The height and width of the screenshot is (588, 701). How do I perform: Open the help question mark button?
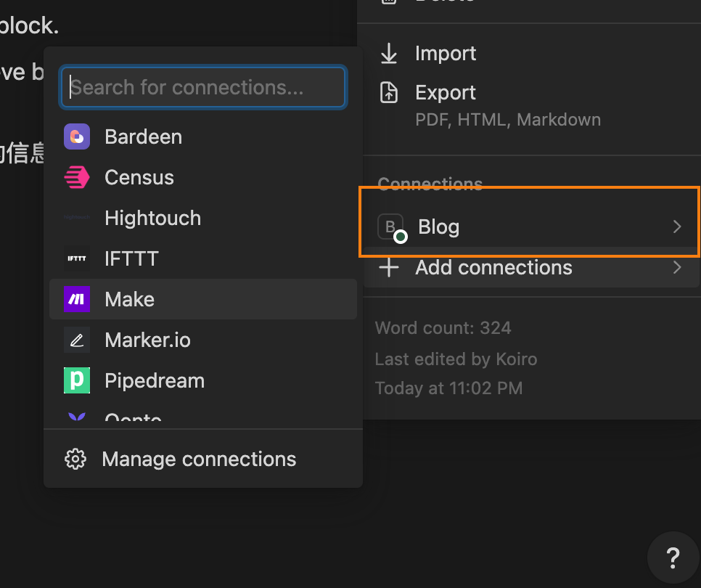tap(673, 558)
